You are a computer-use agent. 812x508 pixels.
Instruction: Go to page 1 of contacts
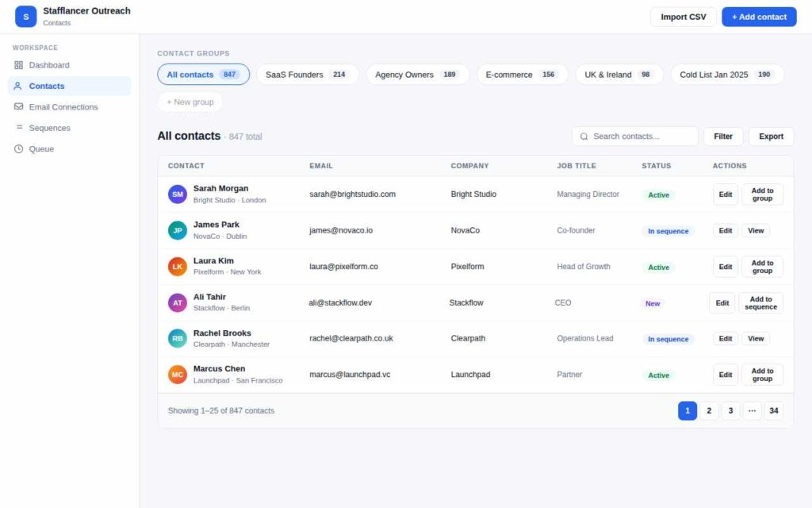[x=688, y=410]
